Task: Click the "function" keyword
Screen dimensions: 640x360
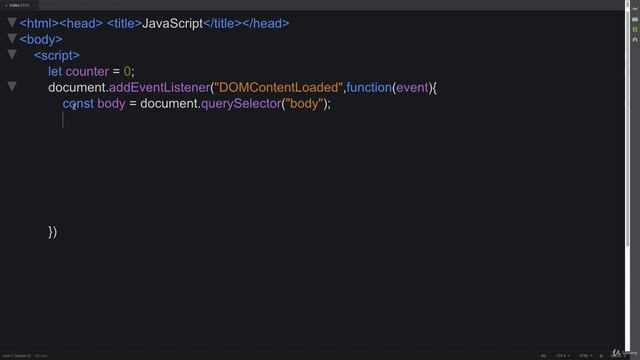Action: point(369,87)
